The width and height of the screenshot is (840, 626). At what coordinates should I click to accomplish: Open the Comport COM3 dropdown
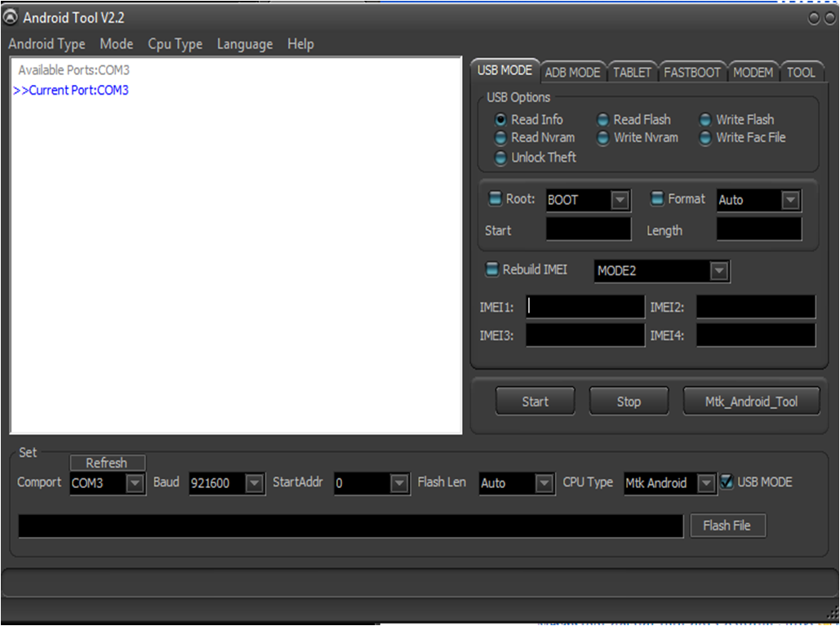[x=135, y=483]
